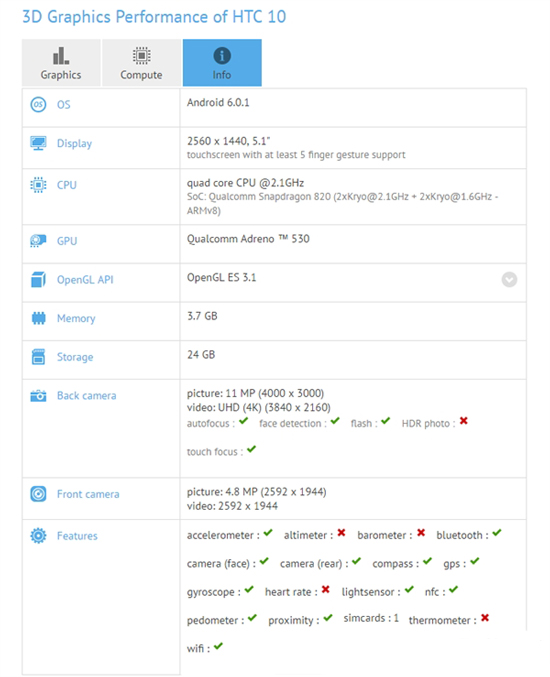The image size is (550, 677).
Task: Click the OpenGL API cube icon
Action: [x=38, y=279]
